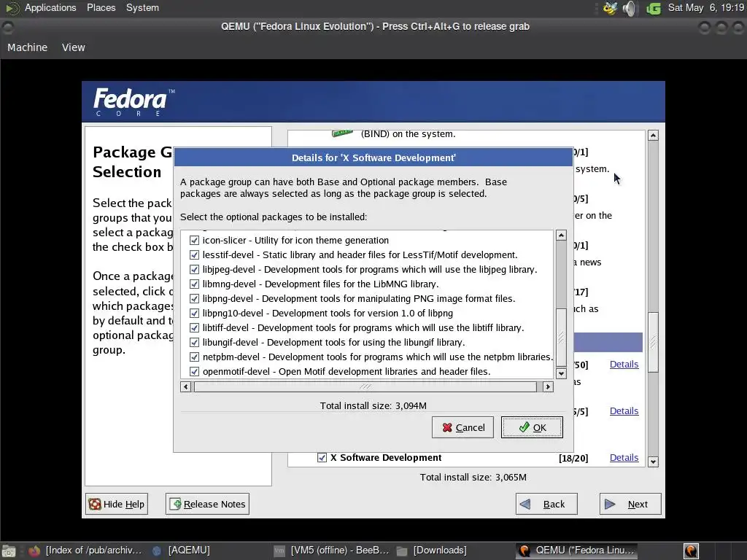
Task: Click the red X Cancel icon
Action: click(x=447, y=427)
